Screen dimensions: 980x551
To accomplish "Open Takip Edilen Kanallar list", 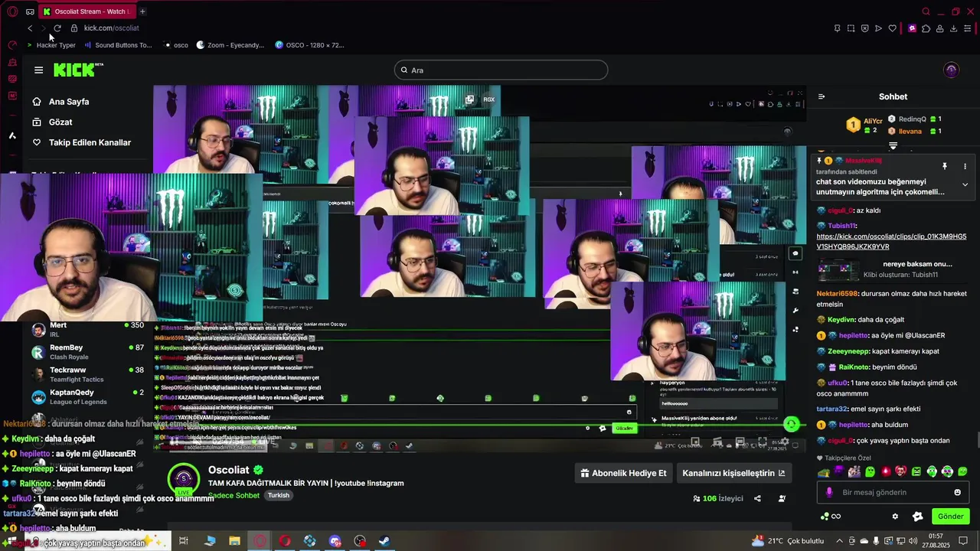I will coord(82,142).
